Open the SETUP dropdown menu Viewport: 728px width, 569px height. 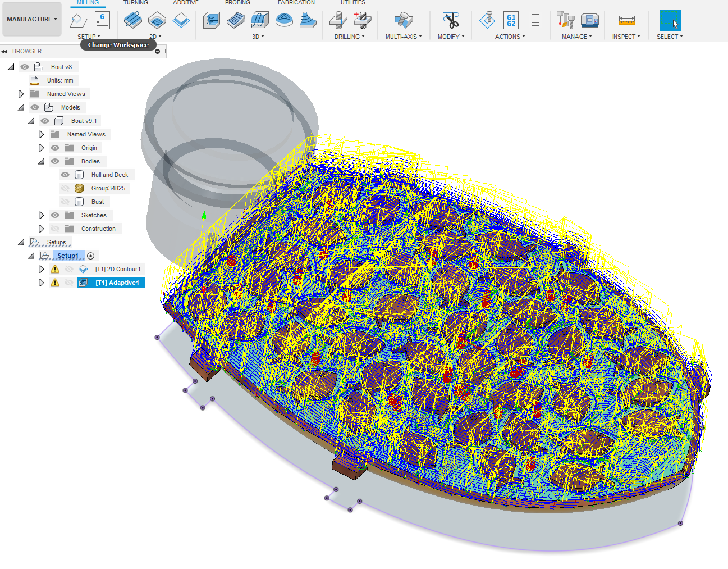point(89,37)
